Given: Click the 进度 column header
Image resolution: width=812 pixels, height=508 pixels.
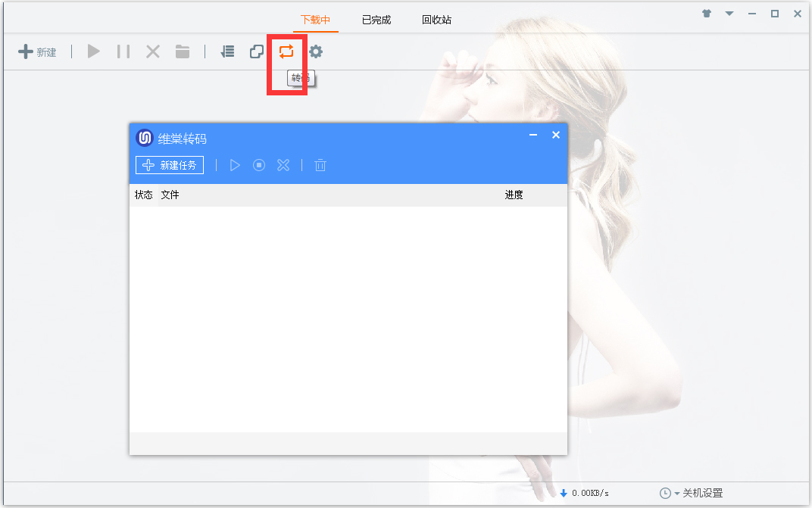Looking at the screenshot, I should pos(514,195).
